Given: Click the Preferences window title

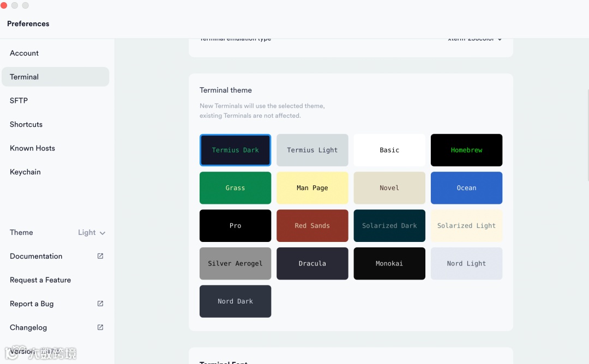Looking at the screenshot, I should [x=28, y=23].
